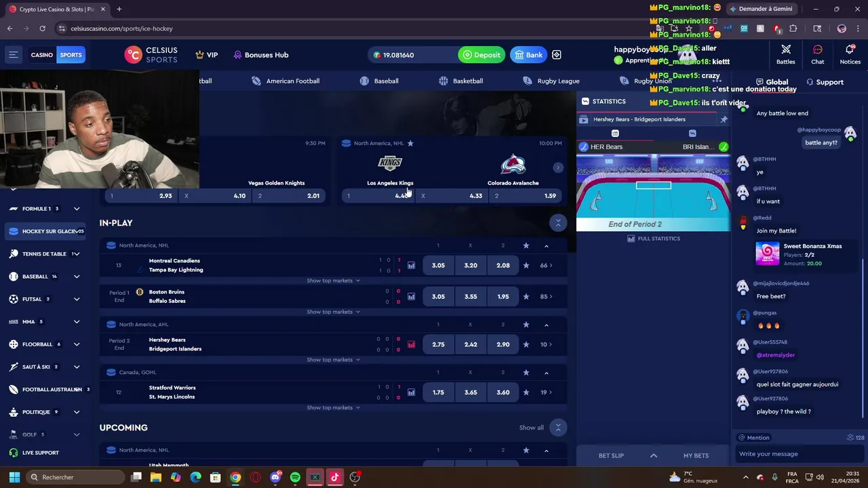Image resolution: width=868 pixels, height=488 pixels.
Task: Select American Football sport
Action: (x=285, y=81)
